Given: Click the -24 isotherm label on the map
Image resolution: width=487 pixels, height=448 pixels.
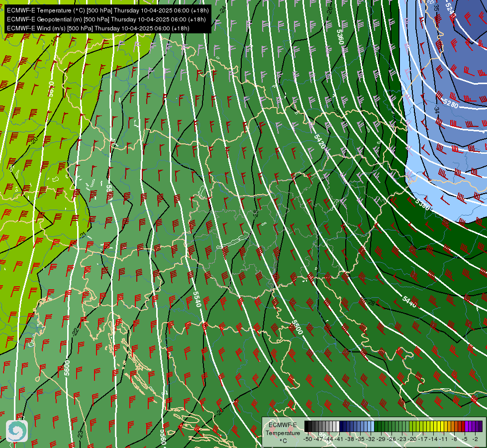Looking at the screenshot, I should tap(223, 9).
